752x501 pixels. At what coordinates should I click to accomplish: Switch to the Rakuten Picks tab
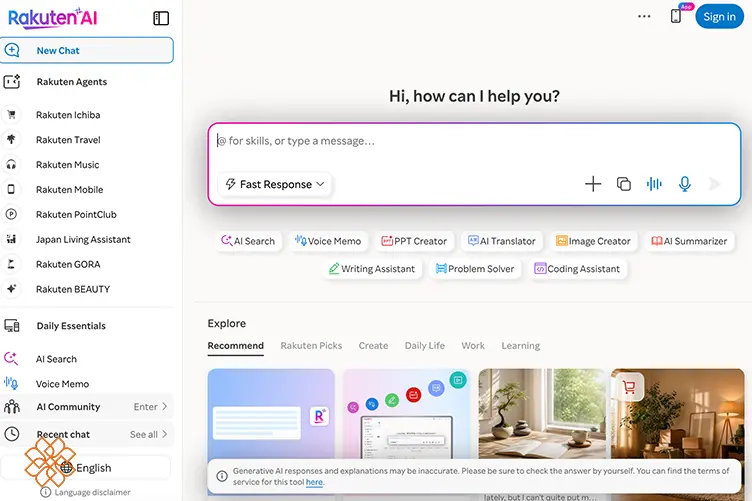(311, 346)
